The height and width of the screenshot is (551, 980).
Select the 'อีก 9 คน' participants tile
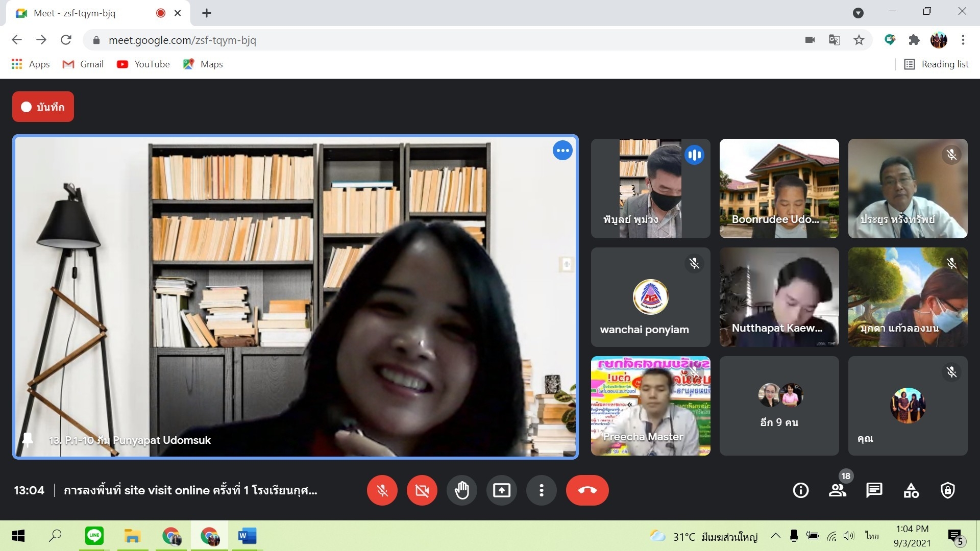(779, 406)
